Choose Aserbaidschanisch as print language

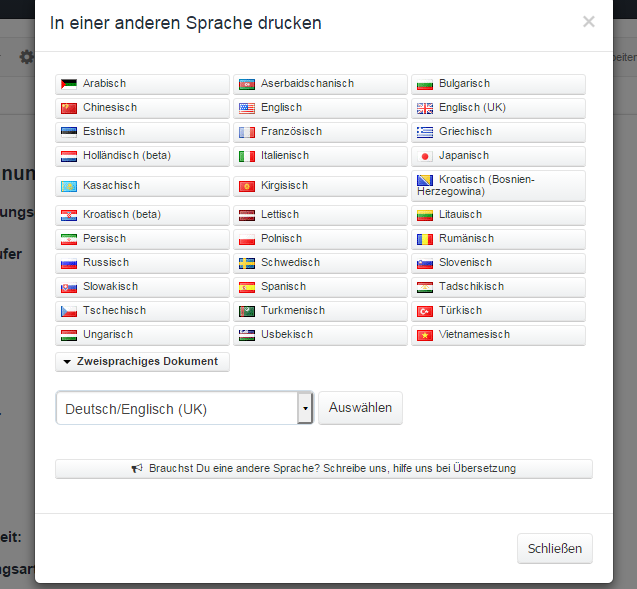coord(320,84)
